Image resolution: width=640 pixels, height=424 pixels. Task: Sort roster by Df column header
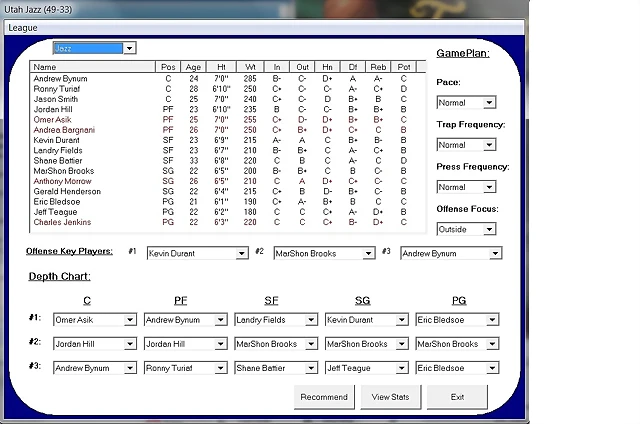[353, 67]
